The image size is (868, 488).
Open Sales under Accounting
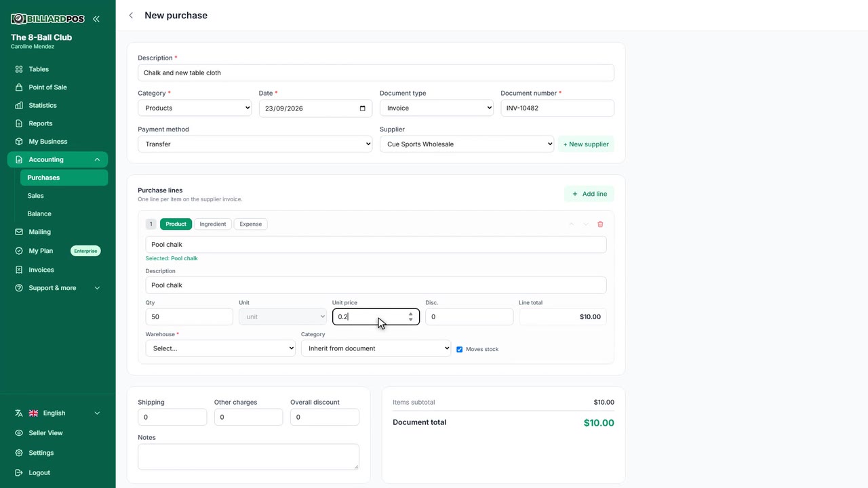[x=64, y=196]
